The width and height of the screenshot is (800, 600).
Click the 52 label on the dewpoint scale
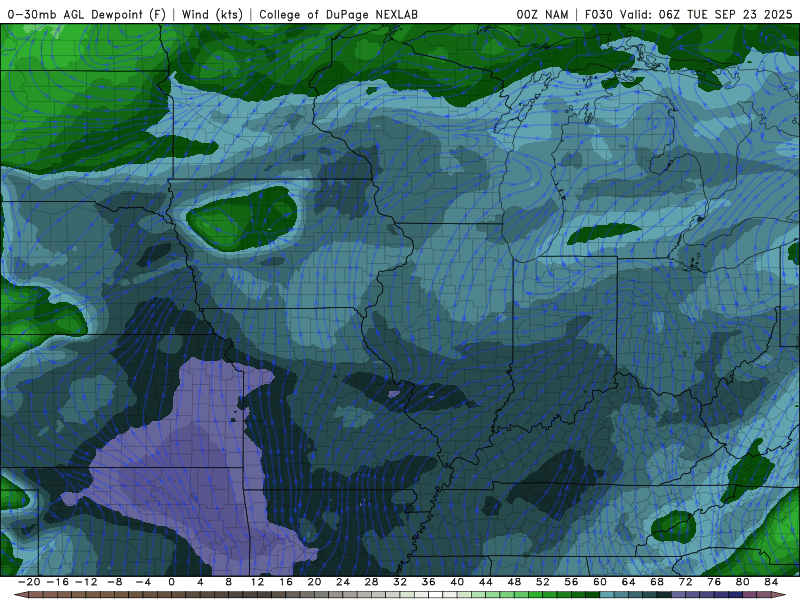(543, 582)
